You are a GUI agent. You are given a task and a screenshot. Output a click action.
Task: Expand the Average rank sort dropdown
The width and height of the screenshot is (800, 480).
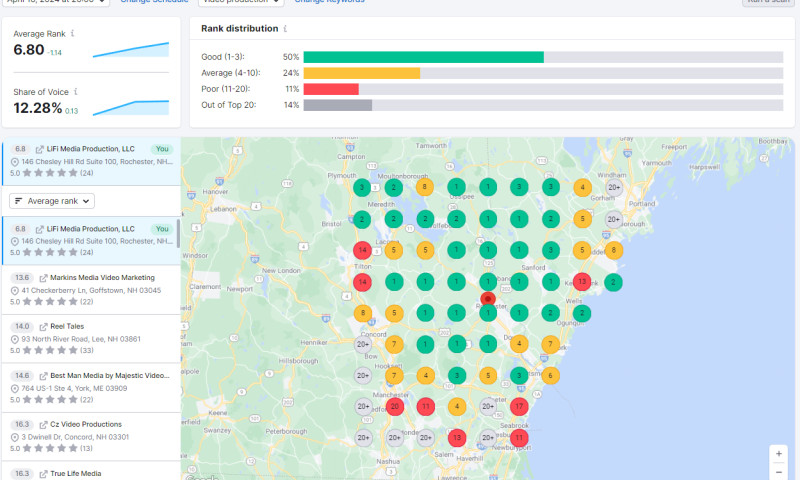52,201
